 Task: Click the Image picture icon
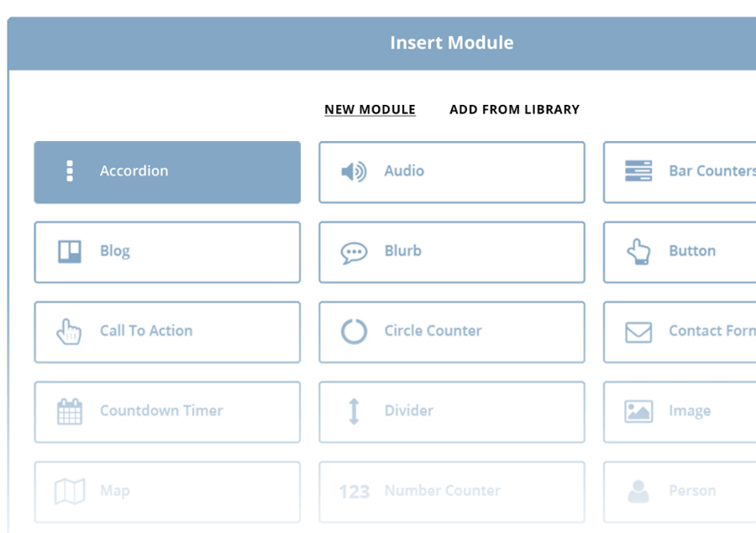click(638, 411)
